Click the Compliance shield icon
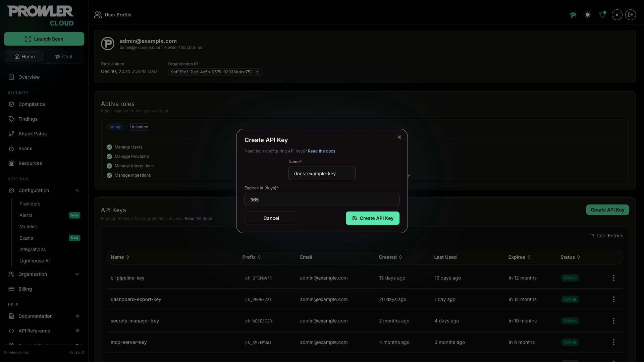This screenshot has height=362, width=644. coord(11,104)
